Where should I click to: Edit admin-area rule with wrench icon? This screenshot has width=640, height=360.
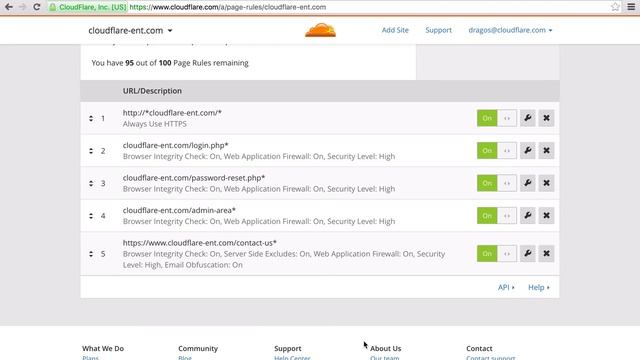pyautogui.click(x=527, y=216)
